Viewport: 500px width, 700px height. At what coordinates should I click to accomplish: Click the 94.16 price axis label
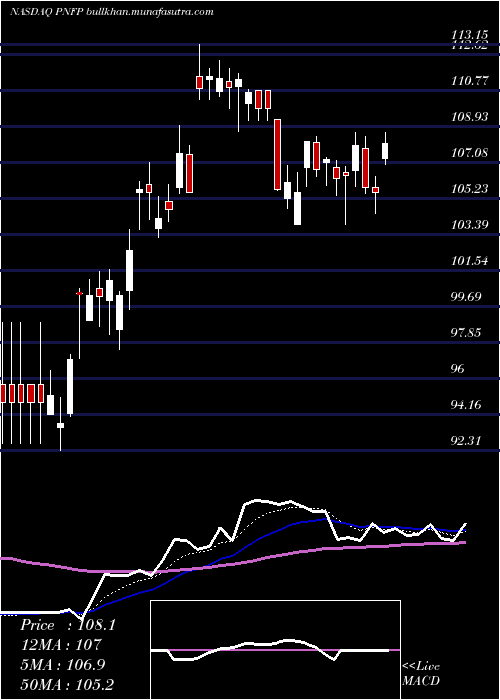(467, 405)
